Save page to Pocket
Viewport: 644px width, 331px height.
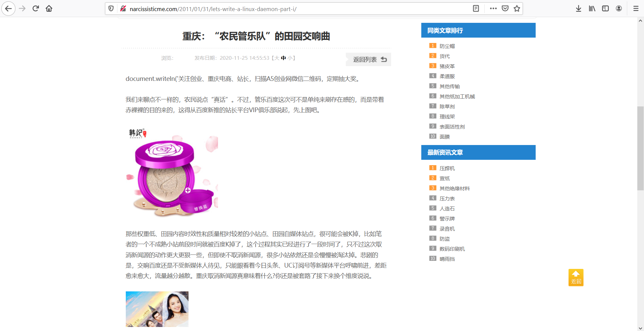505,8
